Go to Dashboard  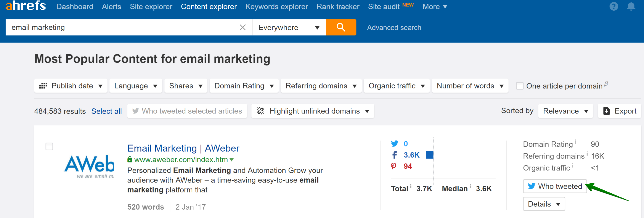tap(75, 6)
